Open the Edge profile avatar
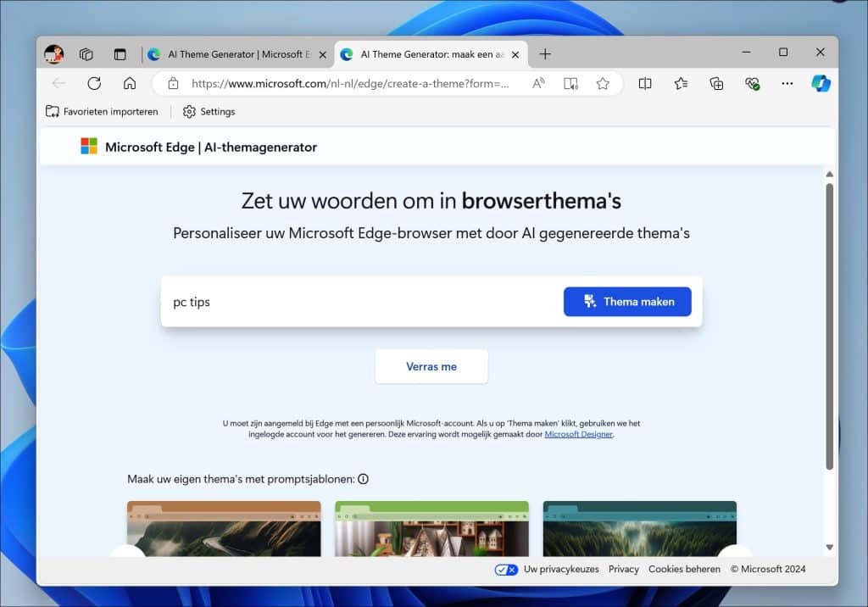The image size is (868, 607). click(x=53, y=54)
